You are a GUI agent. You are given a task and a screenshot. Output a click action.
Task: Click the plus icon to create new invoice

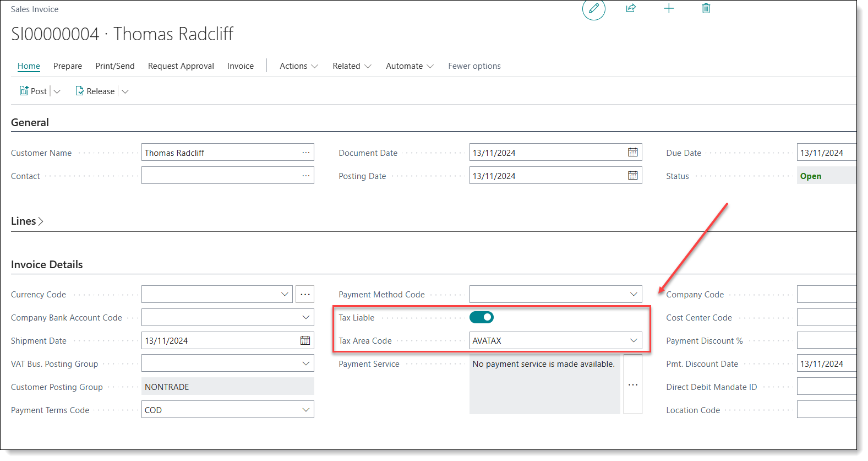click(668, 8)
